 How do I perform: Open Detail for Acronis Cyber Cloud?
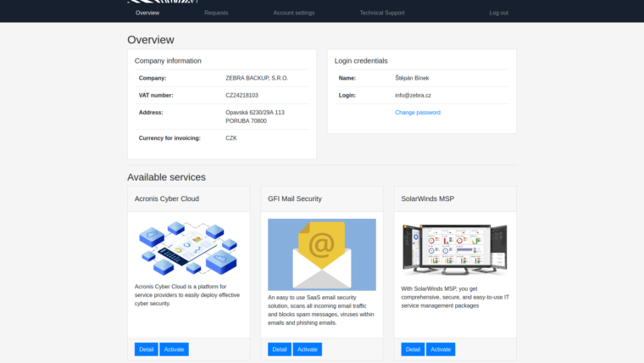point(147,349)
